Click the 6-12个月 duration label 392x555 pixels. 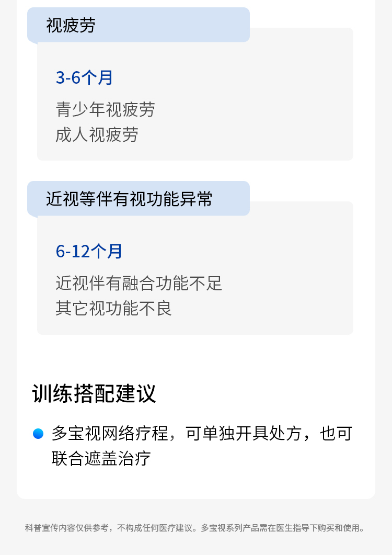pyautogui.click(x=89, y=252)
